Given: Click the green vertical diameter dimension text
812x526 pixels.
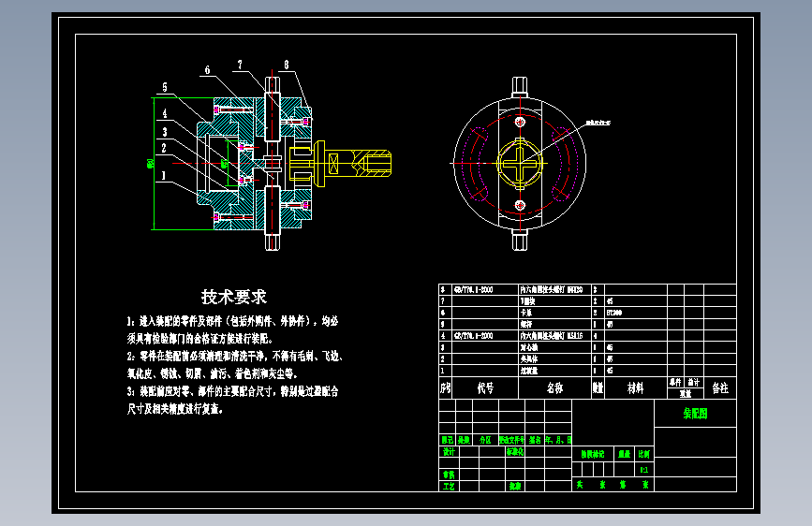Looking at the screenshot, I should tap(150, 164).
